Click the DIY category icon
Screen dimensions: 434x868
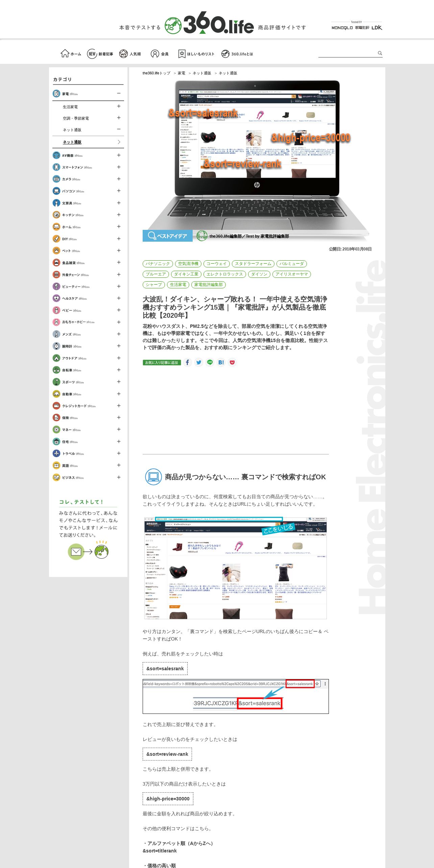click(56, 239)
